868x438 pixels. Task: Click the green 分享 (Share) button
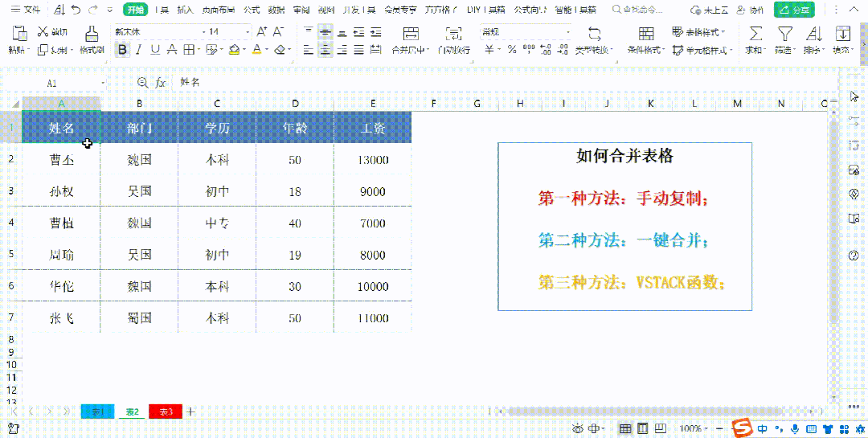pyautogui.click(x=793, y=10)
